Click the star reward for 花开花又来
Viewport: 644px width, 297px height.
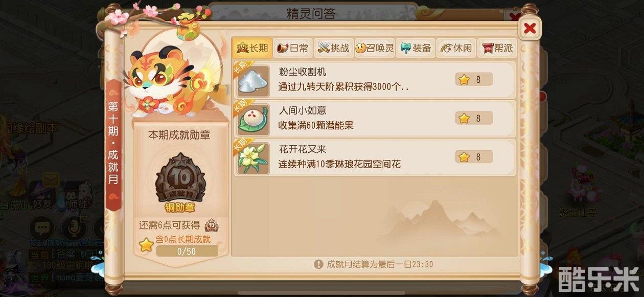click(474, 157)
